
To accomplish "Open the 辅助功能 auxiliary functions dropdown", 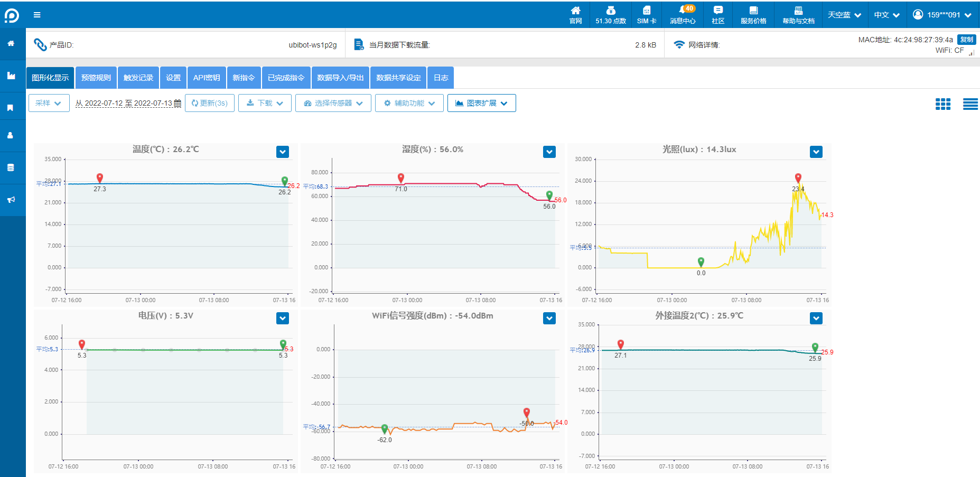I will click(x=409, y=103).
